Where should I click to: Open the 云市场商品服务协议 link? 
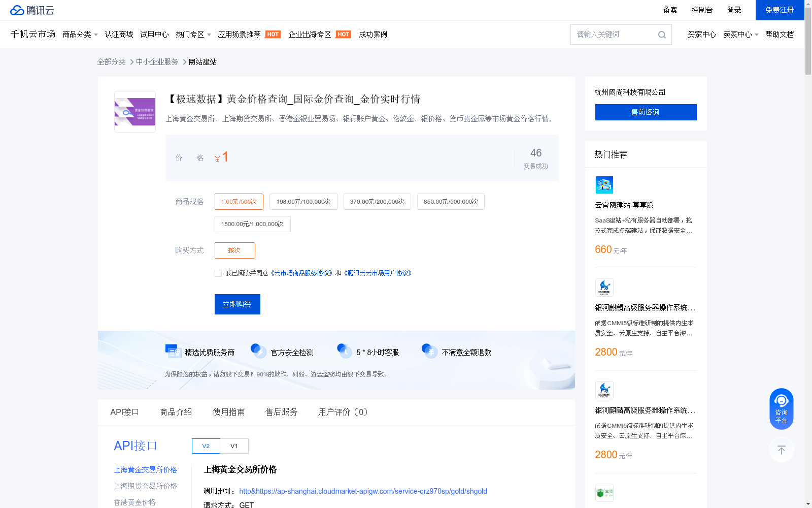click(x=301, y=273)
